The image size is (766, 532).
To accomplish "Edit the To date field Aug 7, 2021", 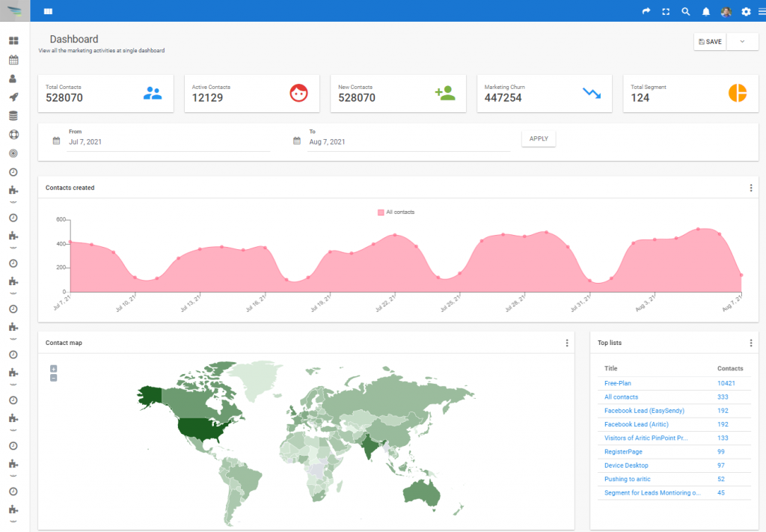I will pyautogui.click(x=409, y=141).
